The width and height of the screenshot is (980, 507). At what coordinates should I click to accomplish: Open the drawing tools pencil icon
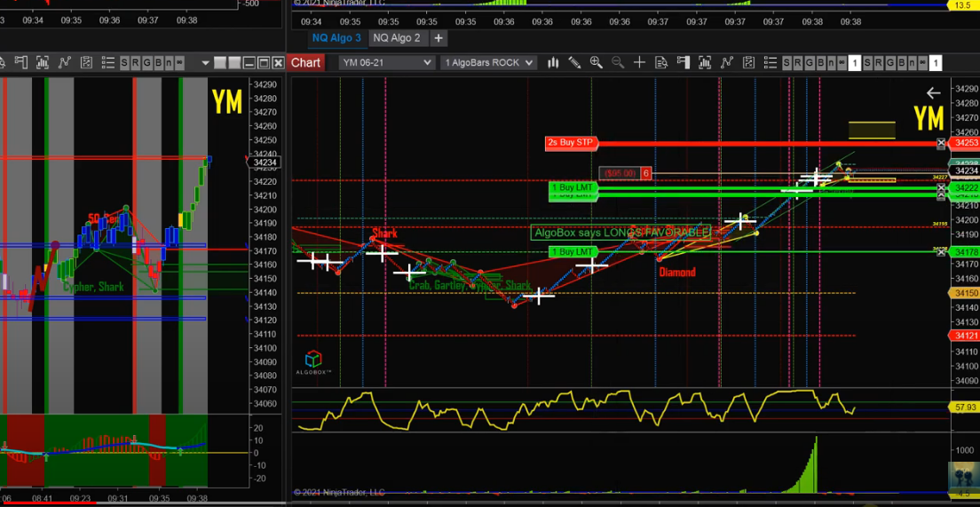click(x=574, y=62)
